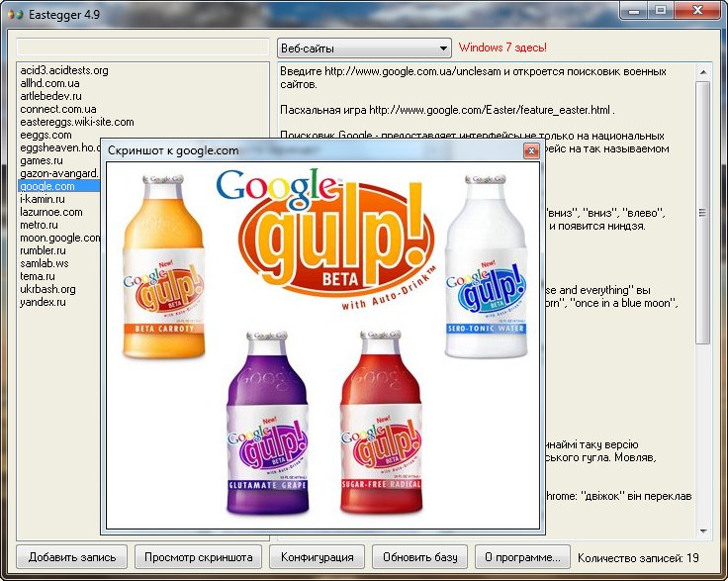Image resolution: width=728 pixels, height=581 pixels.
Task: Select games.ru entry
Action: click(x=42, y=160)
